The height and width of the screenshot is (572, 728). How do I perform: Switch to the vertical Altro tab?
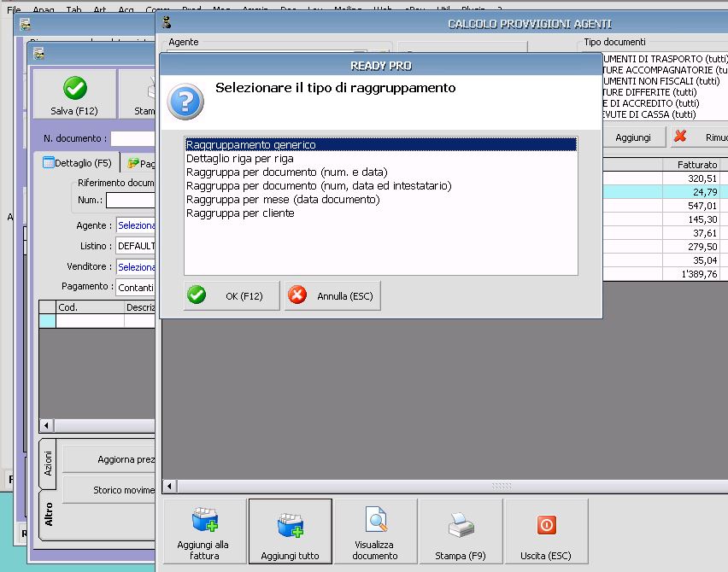pyautogui.click(x=49, y=515)
